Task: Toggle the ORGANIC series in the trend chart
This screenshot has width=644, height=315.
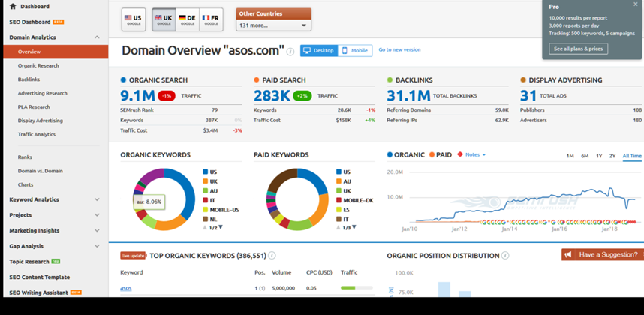Action: pyautogui.click(x=406, y=155)
